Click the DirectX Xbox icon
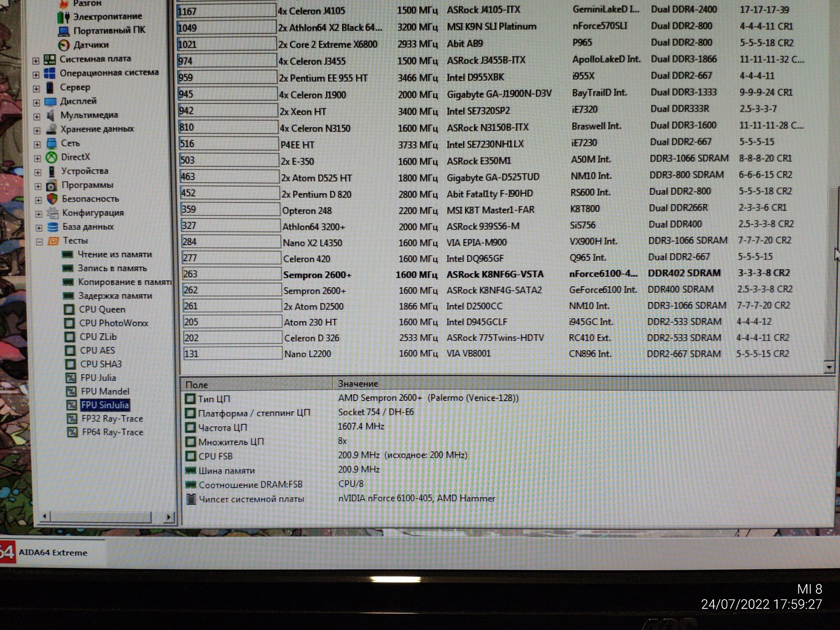The width and height of the screenshot is (840, 630). point(51,157)
